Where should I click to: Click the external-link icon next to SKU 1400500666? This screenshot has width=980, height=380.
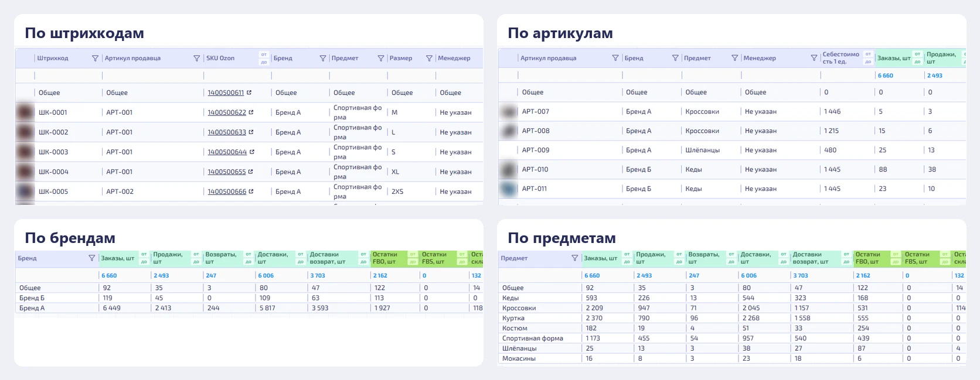tap(251, 191)
